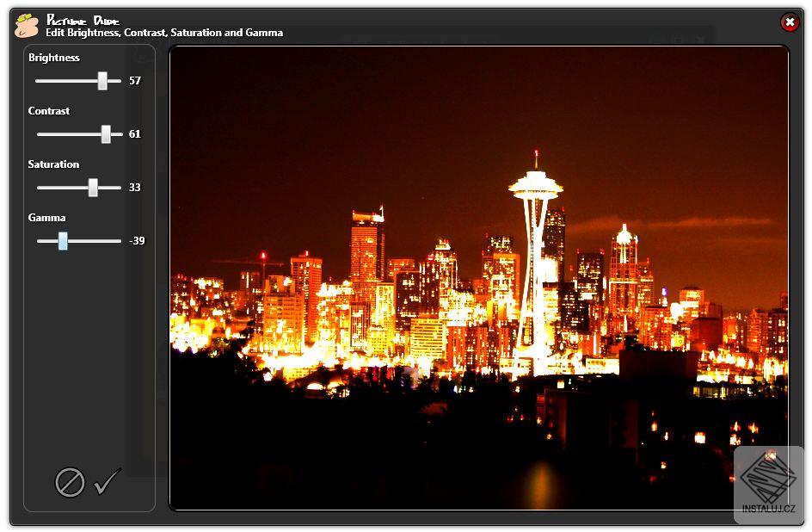Click the Contrast slider handle

(106, 134)
